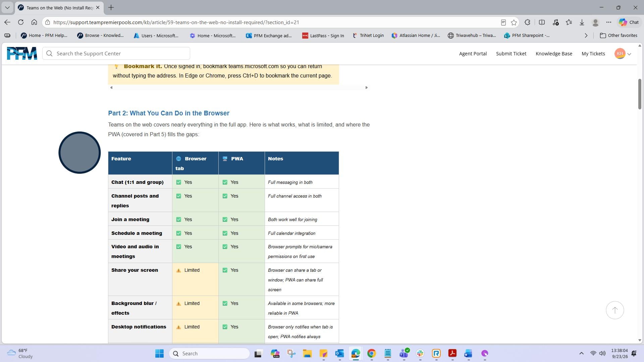Open Knowledge Base menu item
644x362 pixels.
[554, 54]
